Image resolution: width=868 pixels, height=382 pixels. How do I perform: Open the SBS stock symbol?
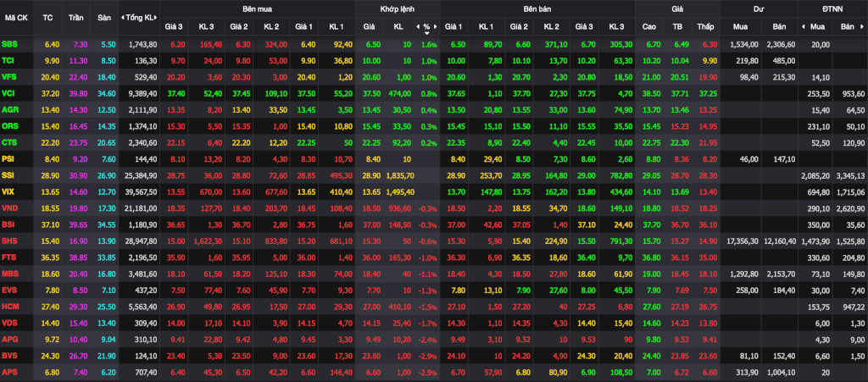9,44
